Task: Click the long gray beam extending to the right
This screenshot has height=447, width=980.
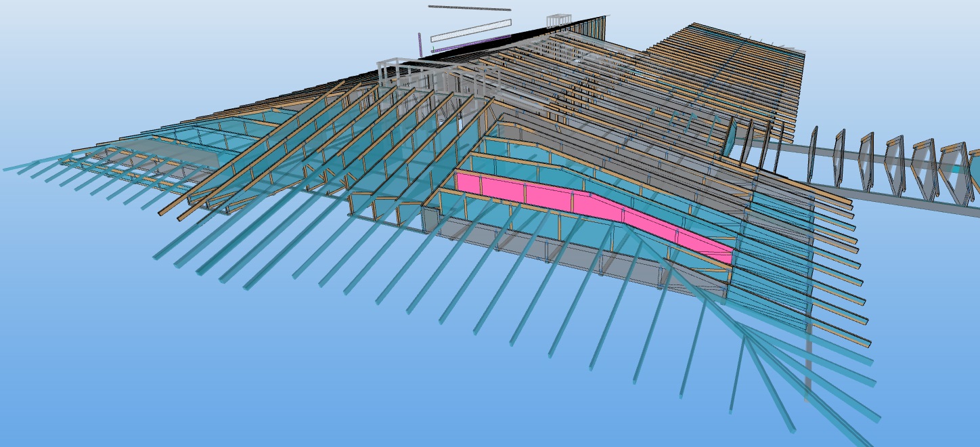Action: 893,196
